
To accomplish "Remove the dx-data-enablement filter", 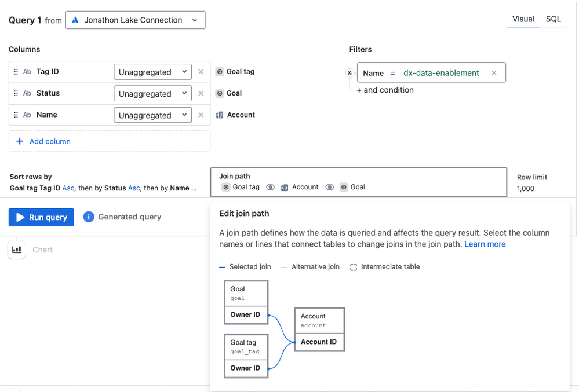I will 494,73.
